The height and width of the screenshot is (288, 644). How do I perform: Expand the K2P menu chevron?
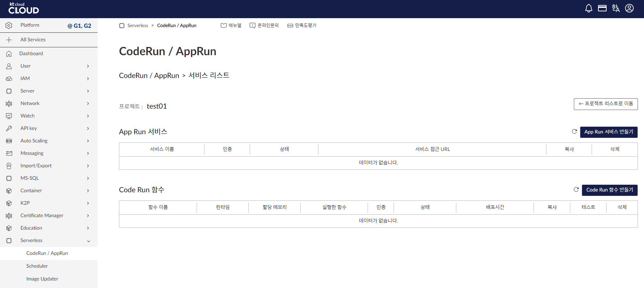(88, 203)
